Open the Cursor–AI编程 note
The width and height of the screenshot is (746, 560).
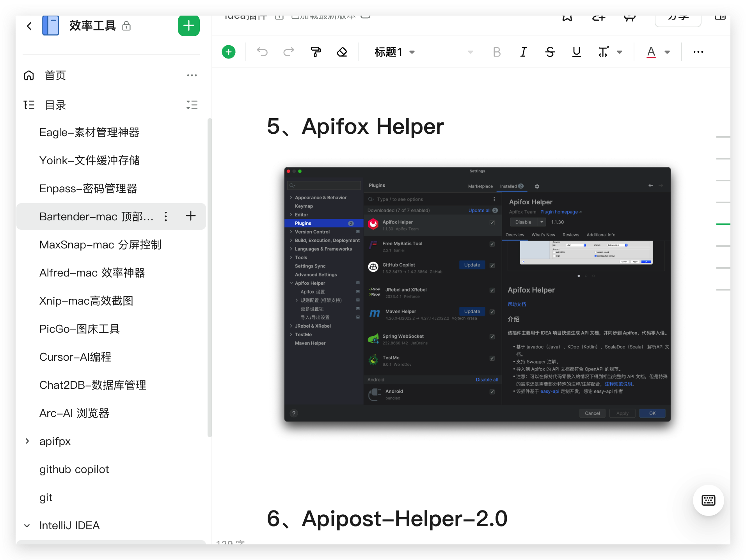75,357
